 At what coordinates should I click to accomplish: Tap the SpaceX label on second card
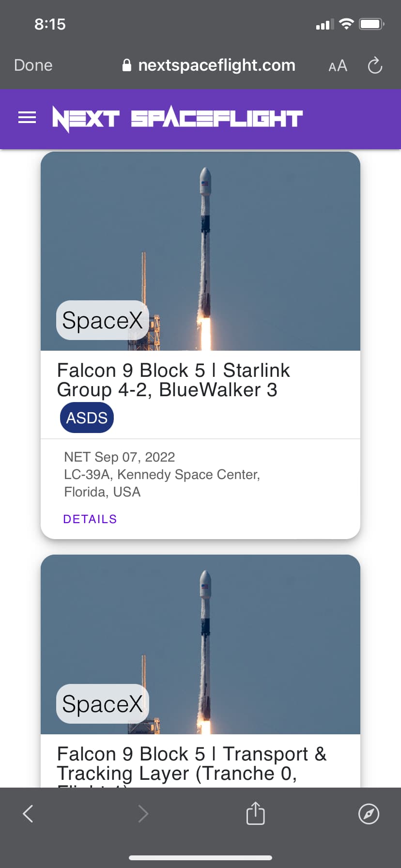pos(103,704)
